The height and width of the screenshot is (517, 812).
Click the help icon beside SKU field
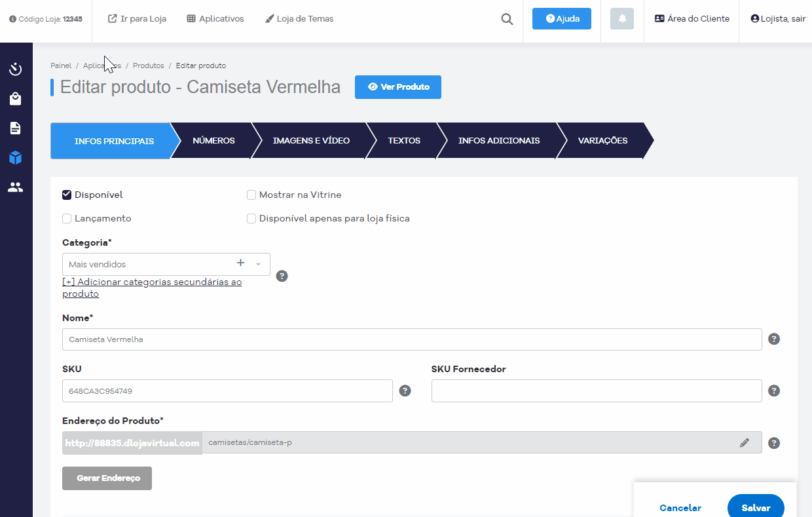pyautogui.click(x=405, y=391)
